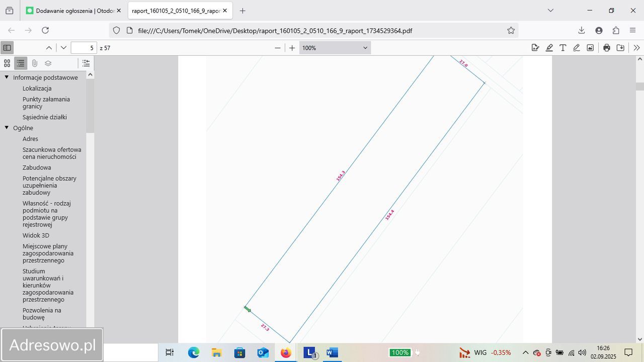644x362 pixels.
Task: Click the outline panel scroll-up arrow
Action: pos(90,74)
